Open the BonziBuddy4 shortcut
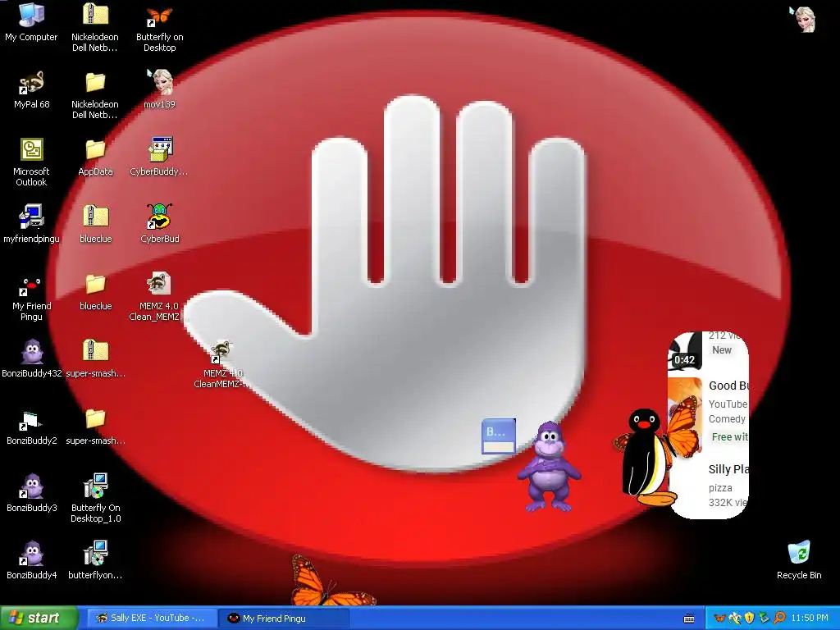 coord(32,560)
